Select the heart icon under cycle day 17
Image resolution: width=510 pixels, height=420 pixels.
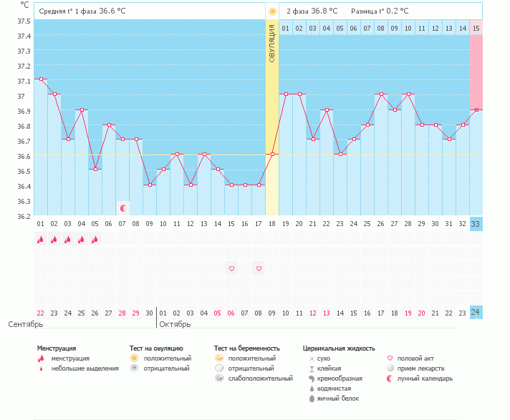pyautogui.click(x=259, y=269)
